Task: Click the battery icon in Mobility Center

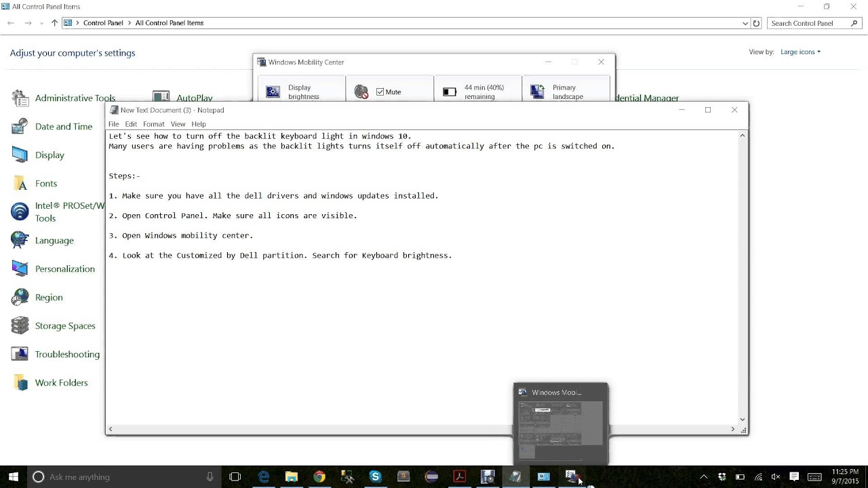Action: 450,92
